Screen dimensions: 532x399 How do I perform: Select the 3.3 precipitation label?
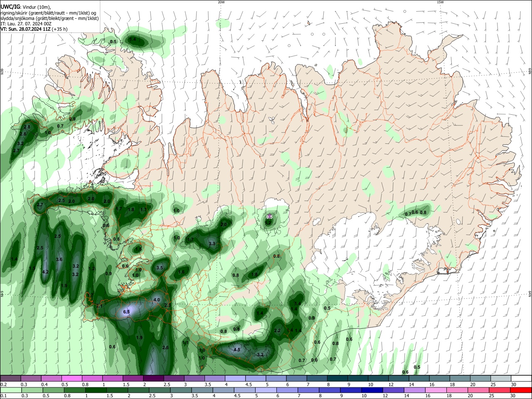click(x=212, y=244)
